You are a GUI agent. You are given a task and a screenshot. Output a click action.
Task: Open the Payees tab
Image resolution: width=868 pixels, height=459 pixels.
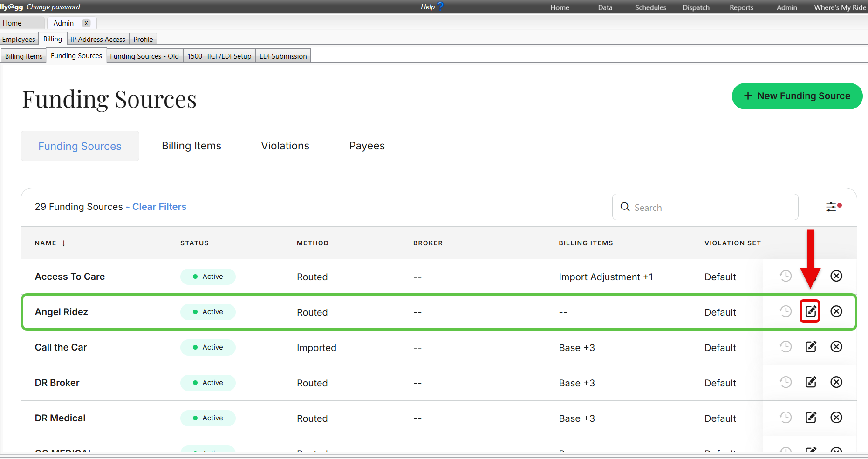coord(367,146)
